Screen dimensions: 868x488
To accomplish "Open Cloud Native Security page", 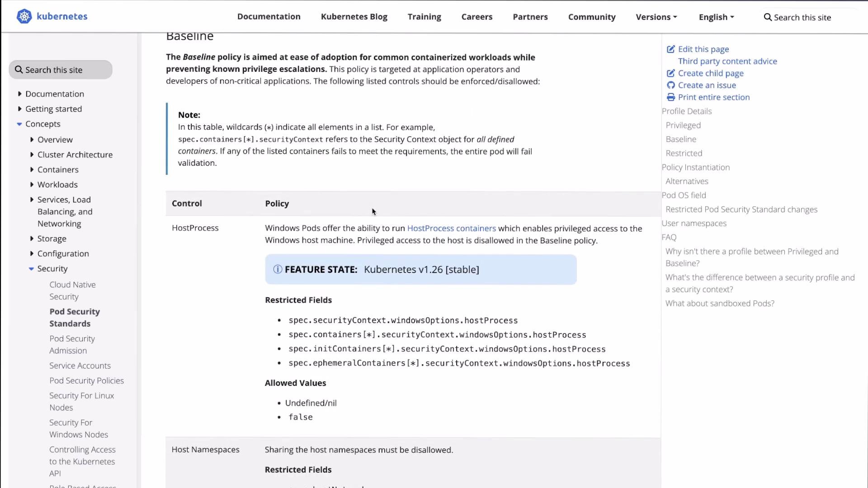I will (72, 291).
